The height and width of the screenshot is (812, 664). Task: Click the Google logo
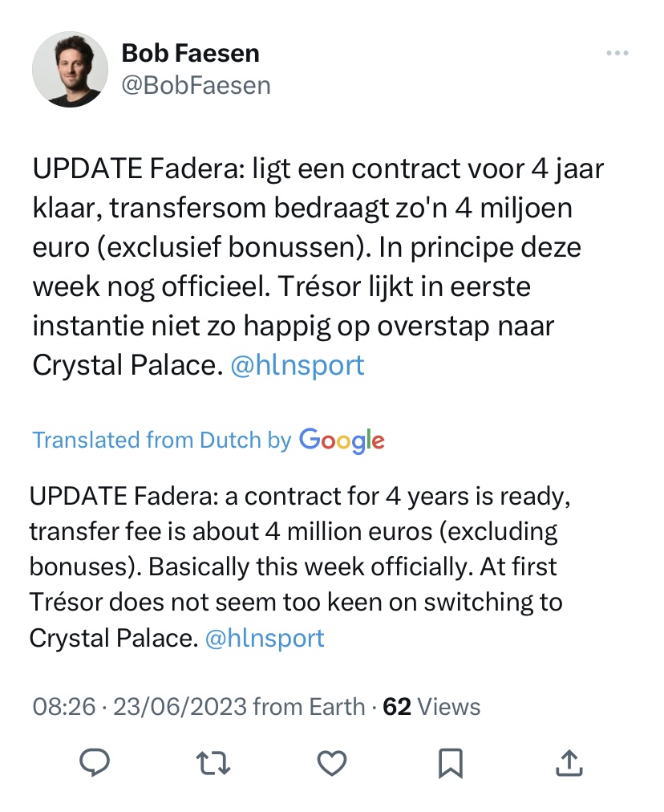tap(342, 441)
